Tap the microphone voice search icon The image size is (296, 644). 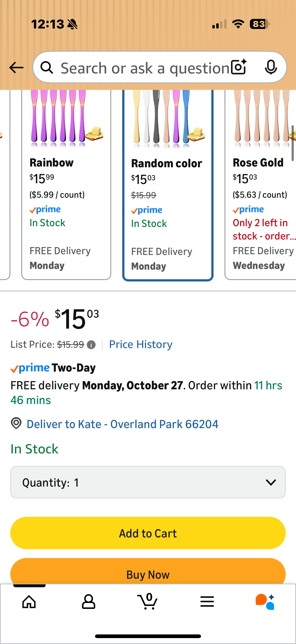click(x=271, y=67)
